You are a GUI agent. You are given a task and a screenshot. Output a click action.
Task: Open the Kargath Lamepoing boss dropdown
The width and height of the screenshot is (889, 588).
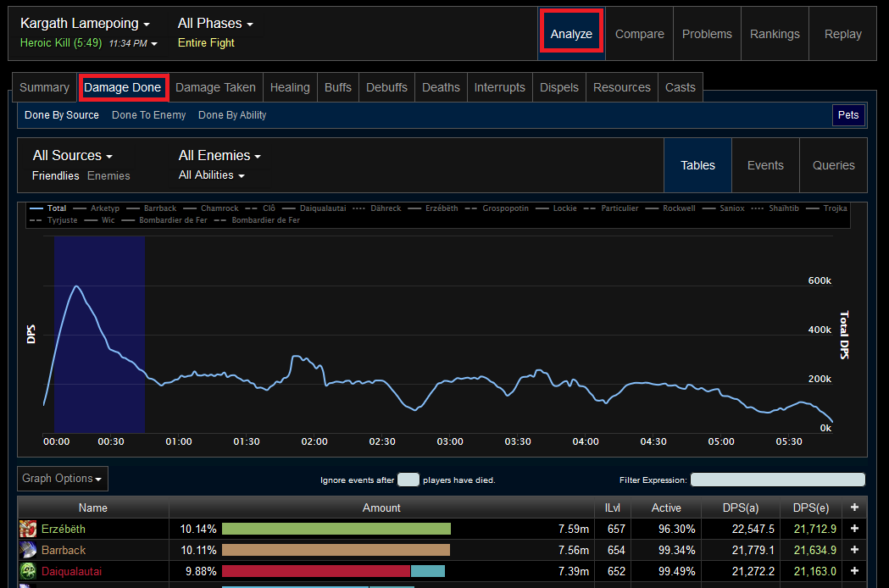coord(85,23)
